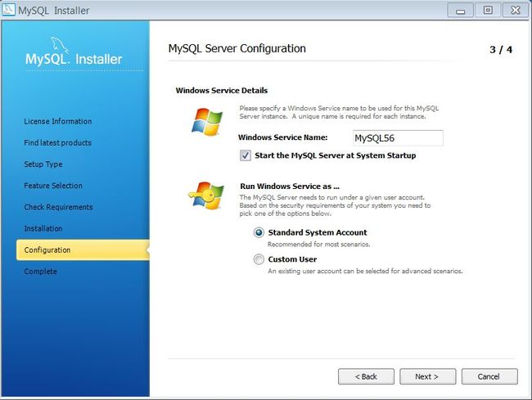Screen dimensions: 532x400
Task: Click the Windows flag with key icon
Action: [206, 196]
